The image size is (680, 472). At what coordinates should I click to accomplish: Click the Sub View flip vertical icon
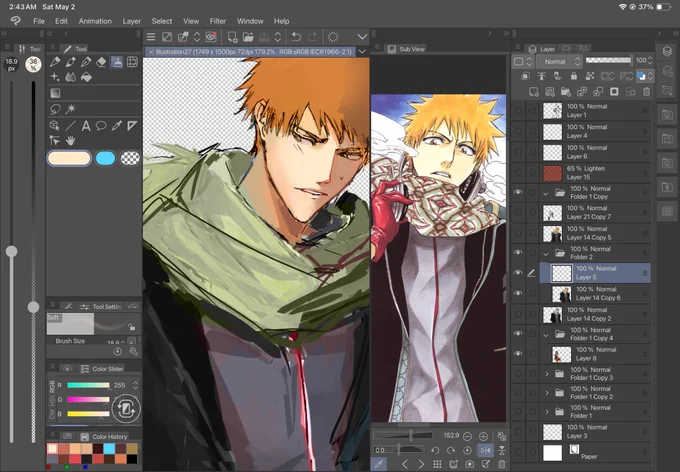pyautogui.click(x=502, y=450)
